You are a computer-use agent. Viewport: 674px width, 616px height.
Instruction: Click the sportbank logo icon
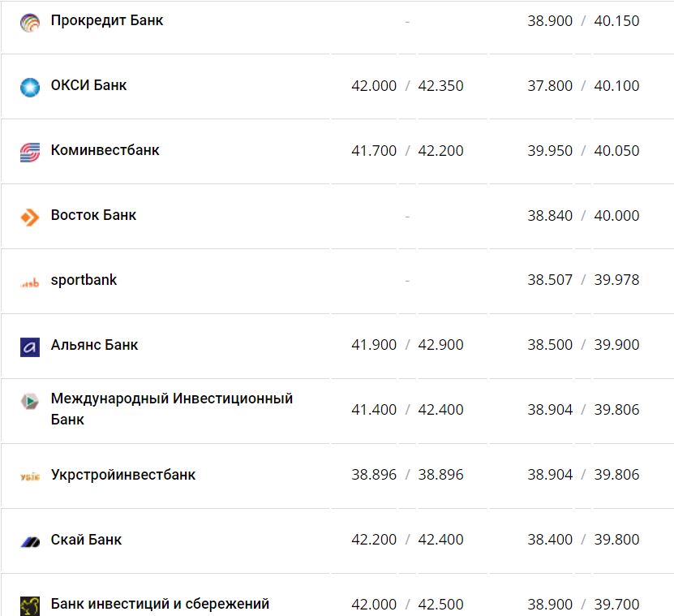(30, 283)
